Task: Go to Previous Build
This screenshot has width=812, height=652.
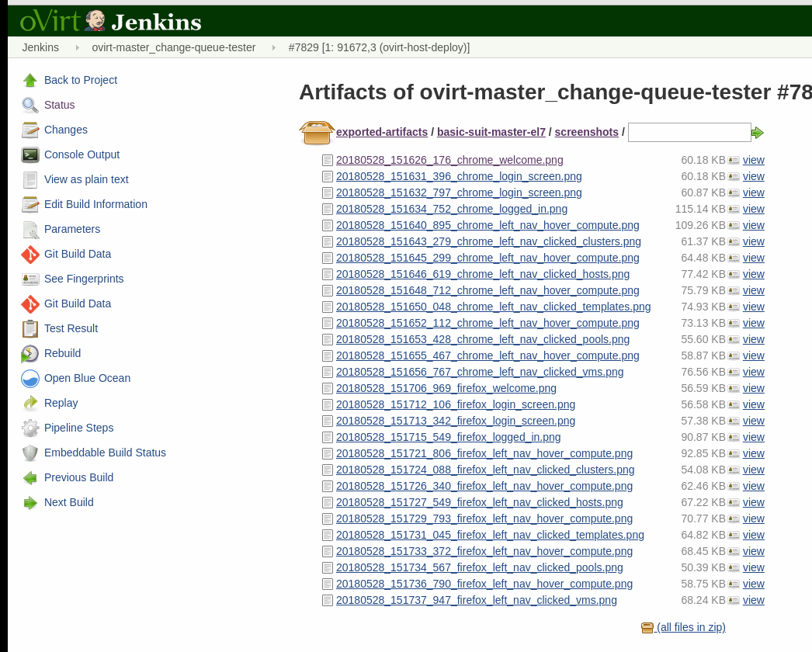Action: pyautogui.click(x=78, y=477)
